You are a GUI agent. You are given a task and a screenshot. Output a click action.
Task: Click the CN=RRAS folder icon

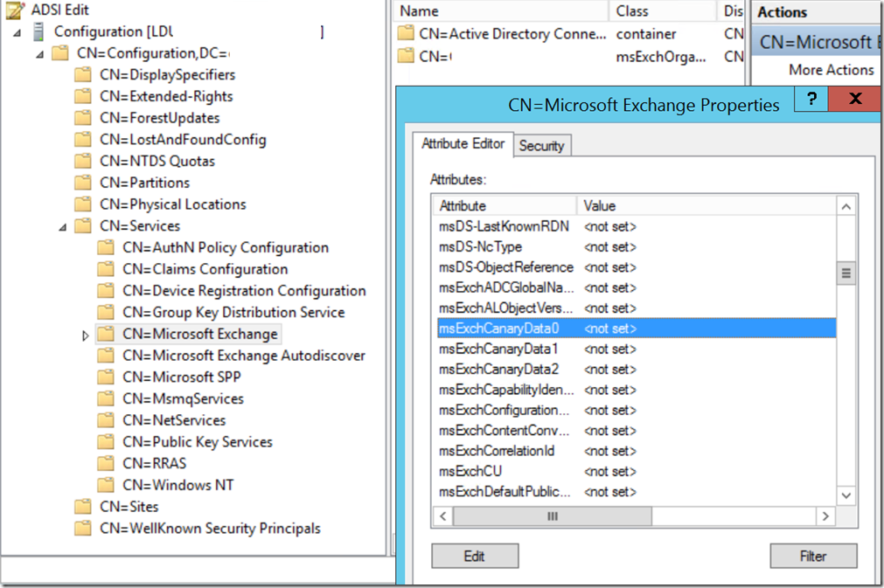[x=106, y=463]
